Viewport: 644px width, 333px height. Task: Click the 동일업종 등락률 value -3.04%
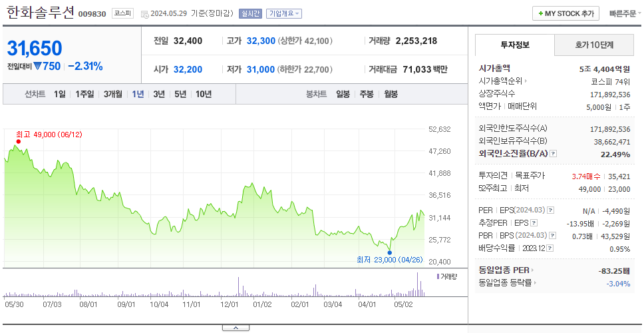pyautogui.click(x=618, y=283)
